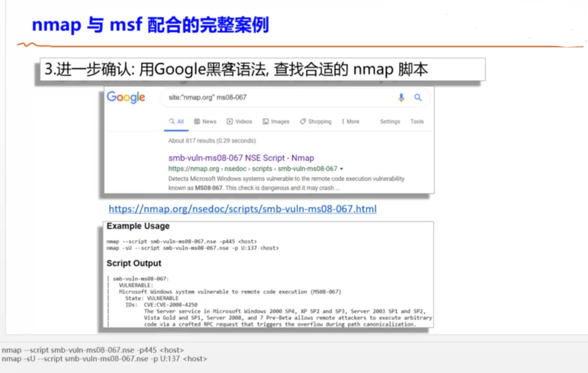The height and width of the screenshot is (373, 588).
Task: Open Google search Tools
Action: pyautogui.click(x=417, y=122)
